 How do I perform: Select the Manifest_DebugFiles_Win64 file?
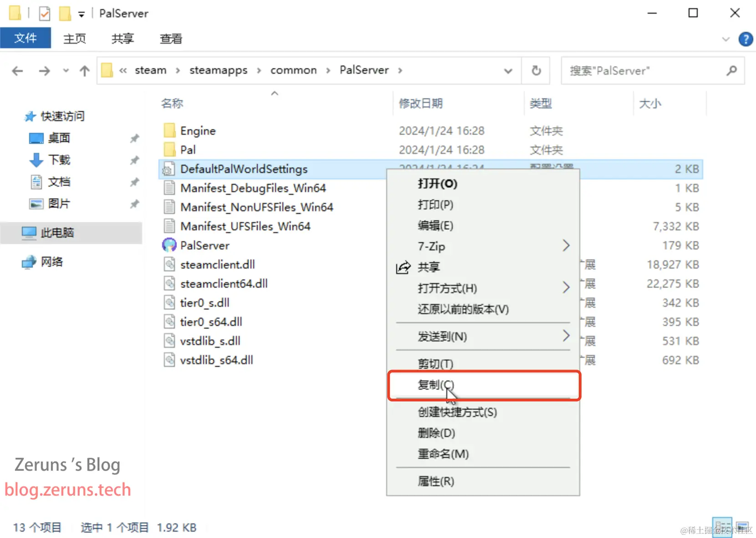click(253, 188)
